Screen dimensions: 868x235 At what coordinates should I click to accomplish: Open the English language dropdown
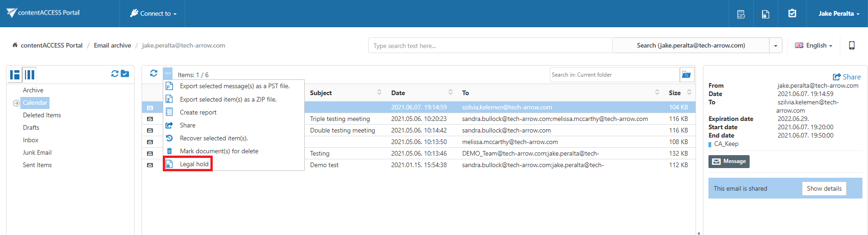(813, 45)
